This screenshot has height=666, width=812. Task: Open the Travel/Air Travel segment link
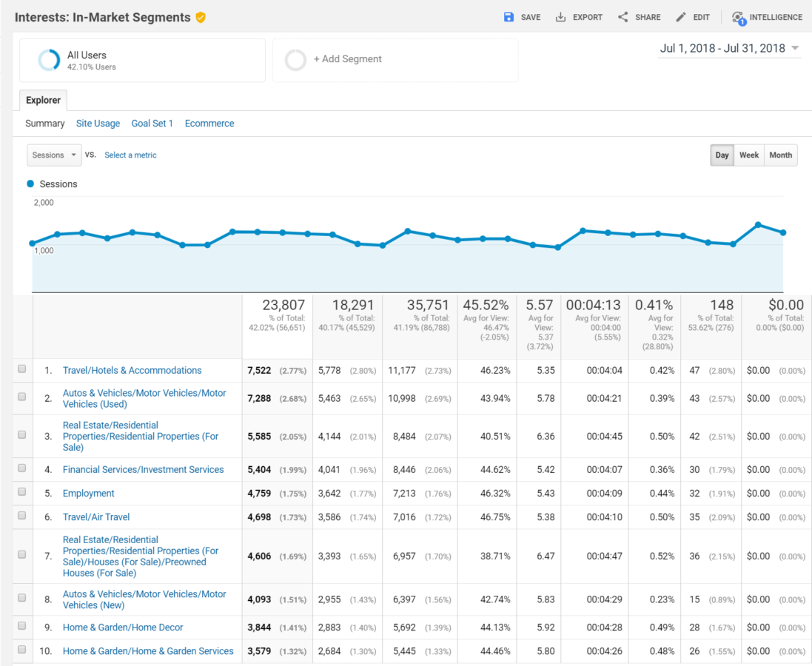96,517
